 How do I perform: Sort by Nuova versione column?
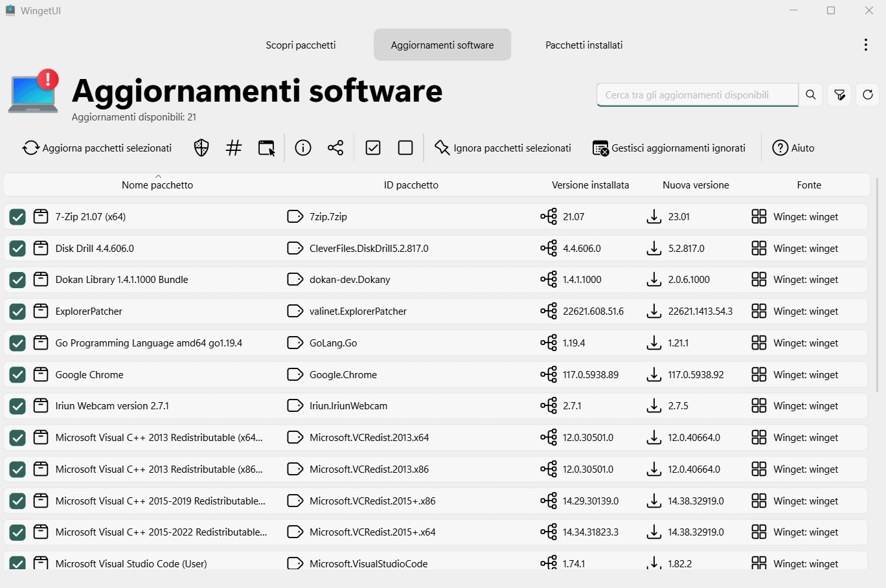[696, 185]
